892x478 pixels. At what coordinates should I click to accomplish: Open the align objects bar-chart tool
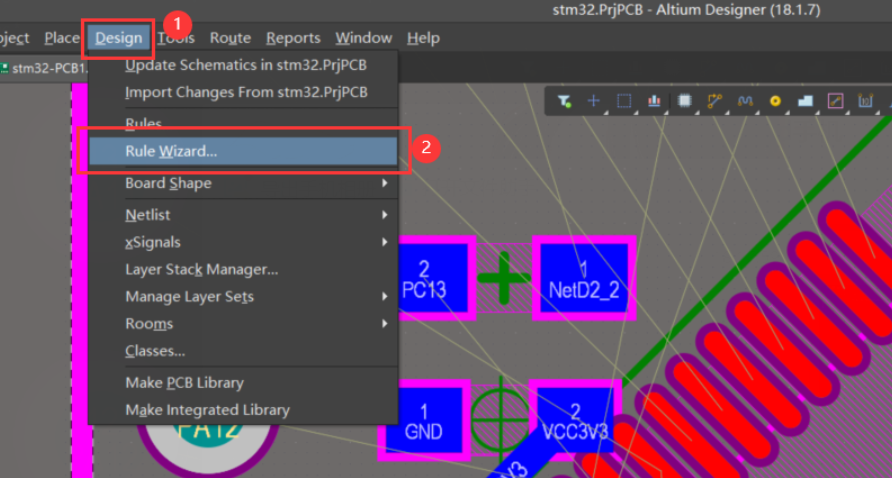(654, 101)
